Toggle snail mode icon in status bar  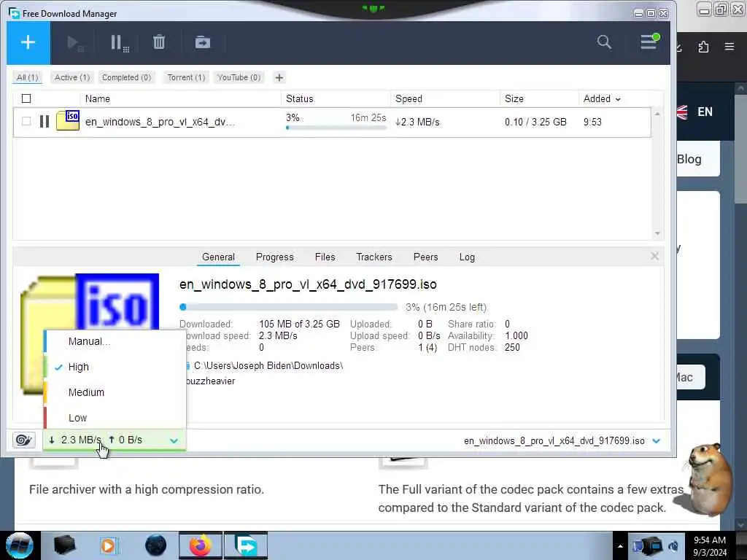[23, 440]
